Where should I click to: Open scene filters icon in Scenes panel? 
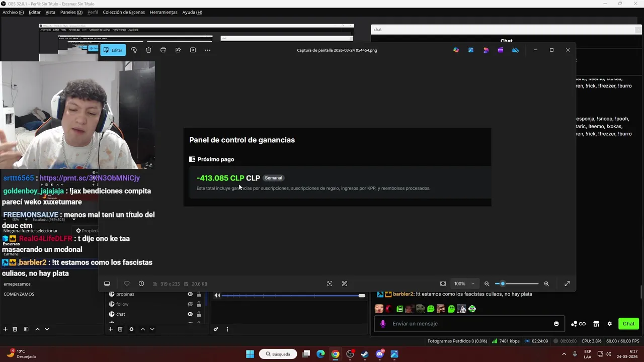(26, 329)
